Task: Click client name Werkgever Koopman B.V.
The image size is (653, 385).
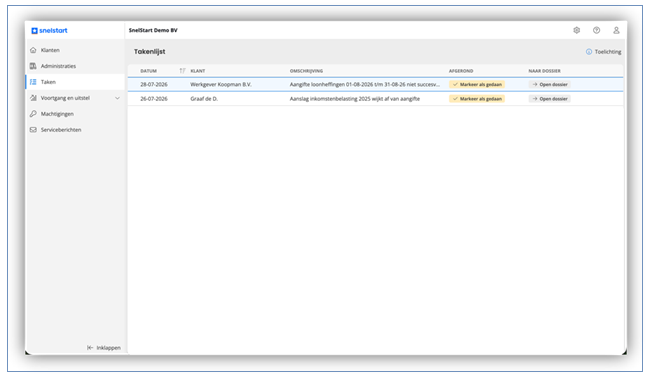Action: point(221,84)
